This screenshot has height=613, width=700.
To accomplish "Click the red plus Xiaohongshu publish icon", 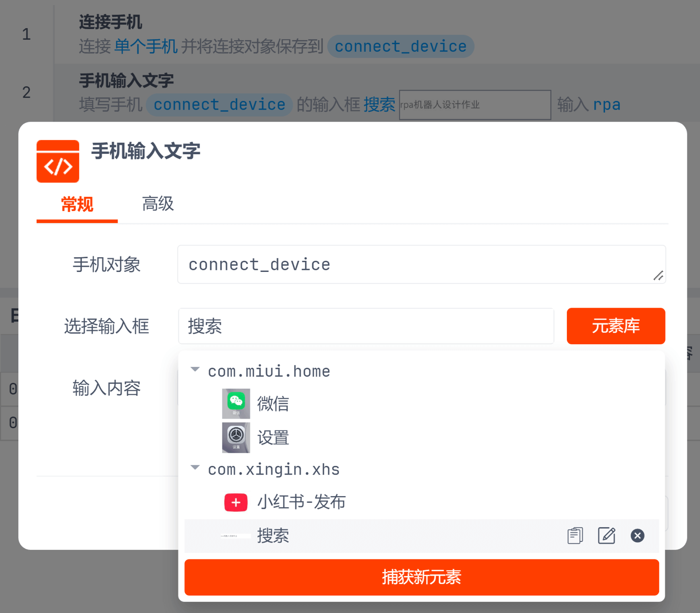I will (x=236, y=502).
